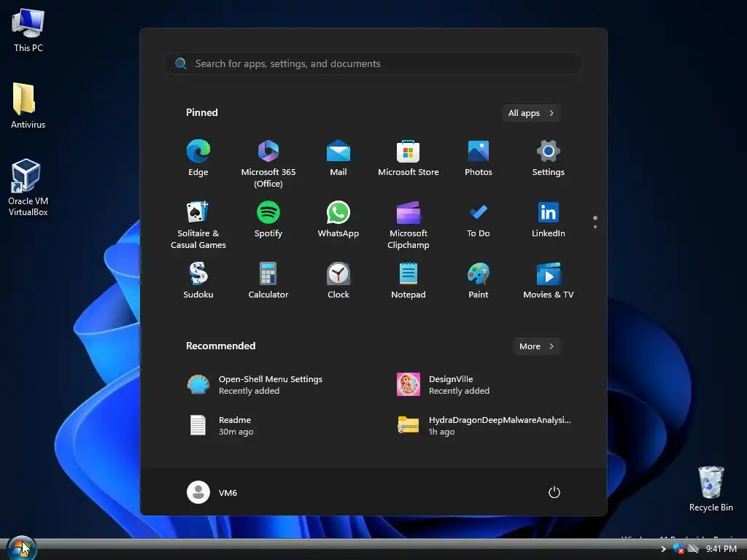Start the Sudoku game
The width and height of the screenshot is (747, 560).
click(x=198, y=281)
